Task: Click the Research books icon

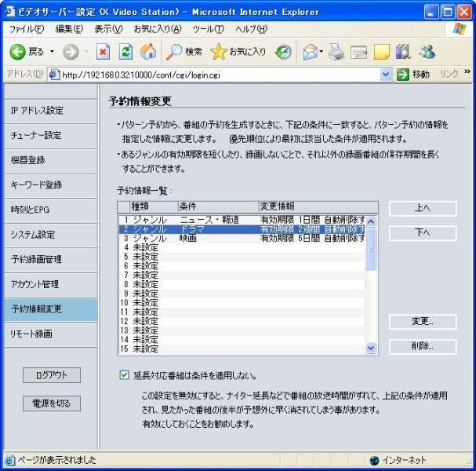Action: pos(403,52)
